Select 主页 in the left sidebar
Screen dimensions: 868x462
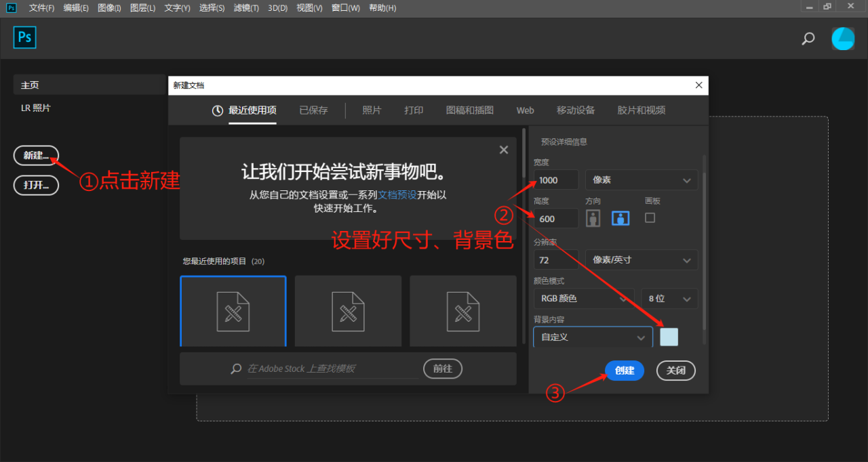(89, 85)
